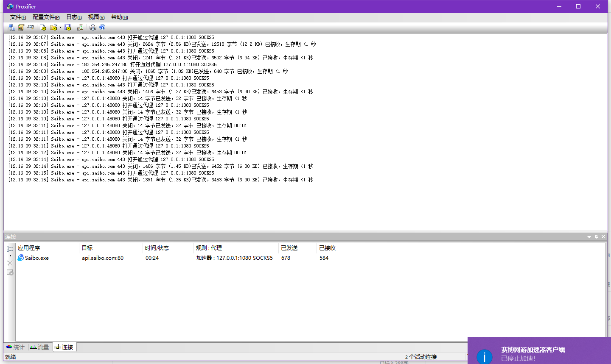
Task: Open the Proxification Rules toolbar icon
Action: click(x=21, y=27)
